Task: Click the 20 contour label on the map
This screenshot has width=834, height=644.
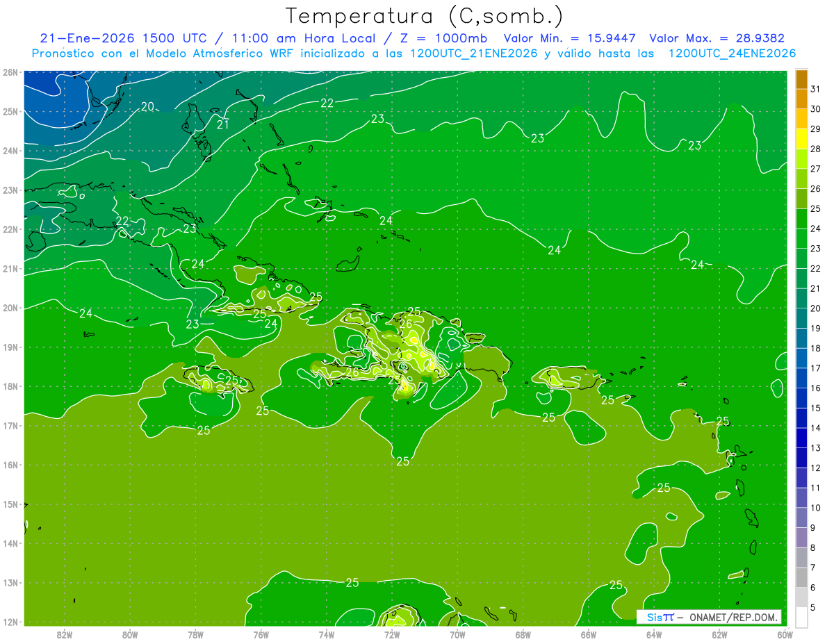Action: tap(147, 106)
